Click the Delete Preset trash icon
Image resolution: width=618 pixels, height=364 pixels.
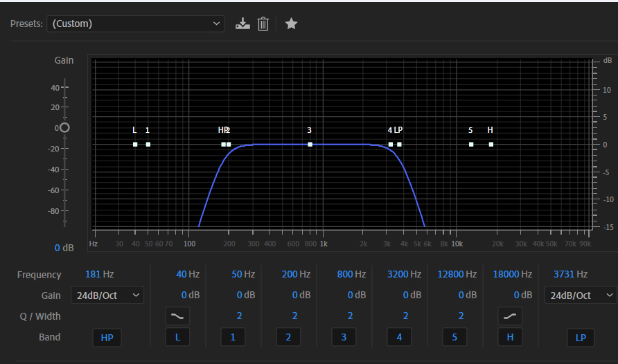pos(263,24)
